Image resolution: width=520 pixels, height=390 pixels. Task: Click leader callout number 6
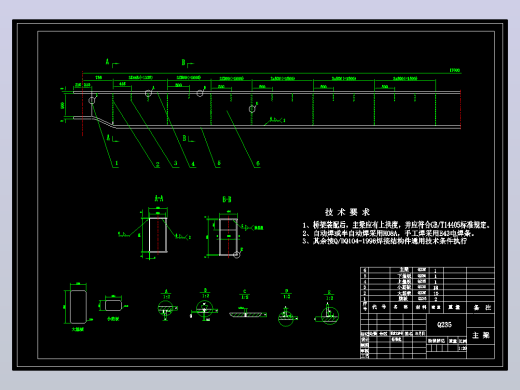click(x=258, y=164)
